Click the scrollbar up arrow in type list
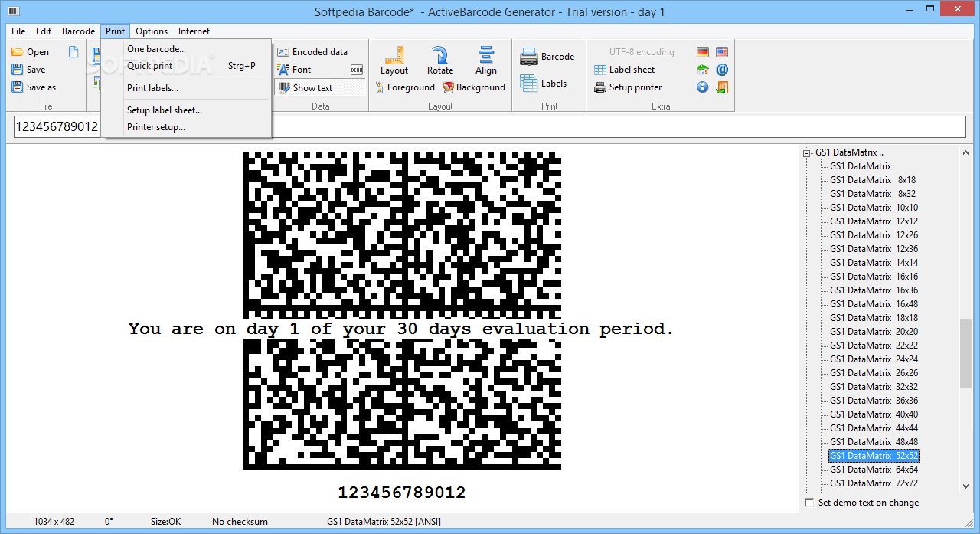Viewport: 980px width, 534px height. [x=965, y=152]
